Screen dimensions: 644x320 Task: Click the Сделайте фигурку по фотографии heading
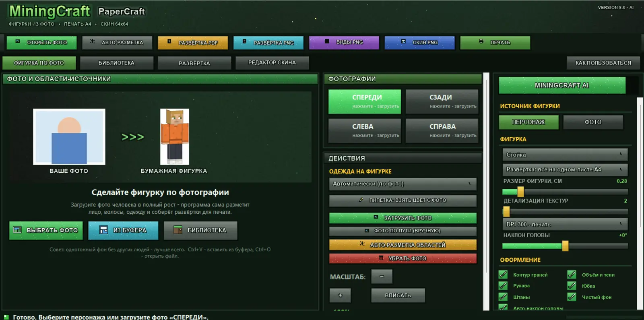160,192
